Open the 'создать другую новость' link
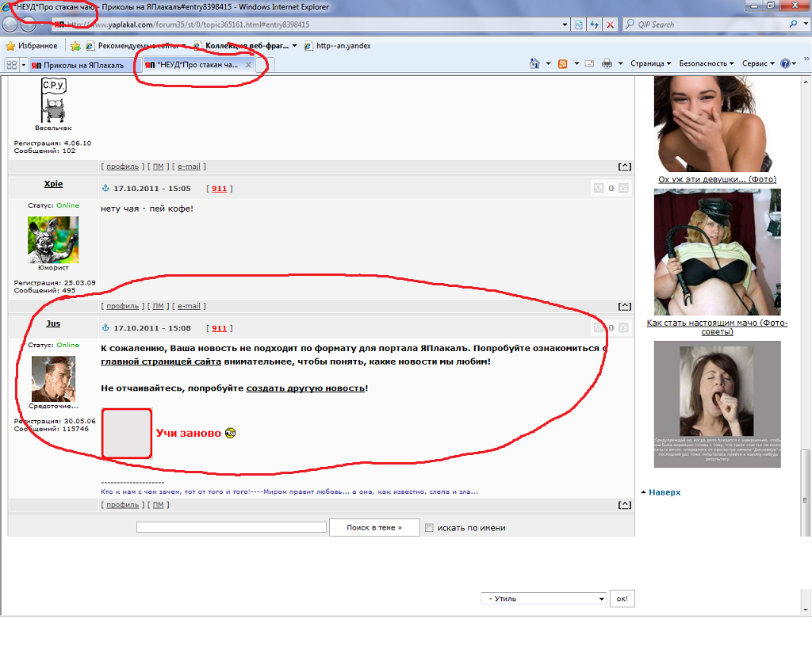The width and height of the screenshot is (812, 650). pyautogui.click(x=305, y=388)
